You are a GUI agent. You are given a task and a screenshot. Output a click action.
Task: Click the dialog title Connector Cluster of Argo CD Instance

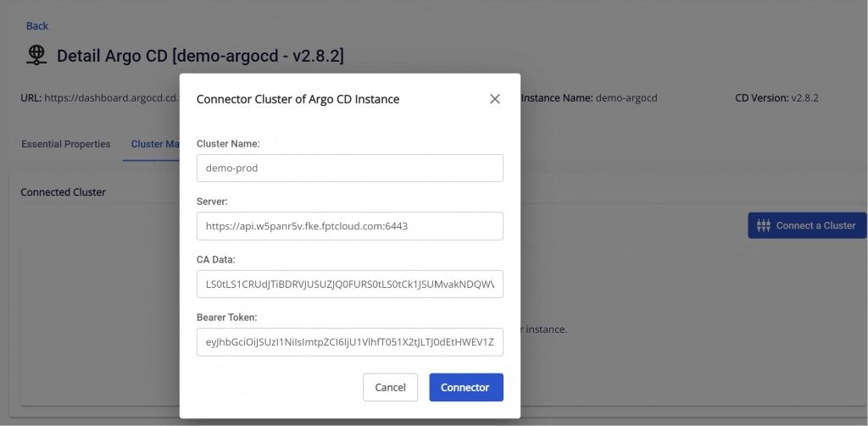[298, 100]
